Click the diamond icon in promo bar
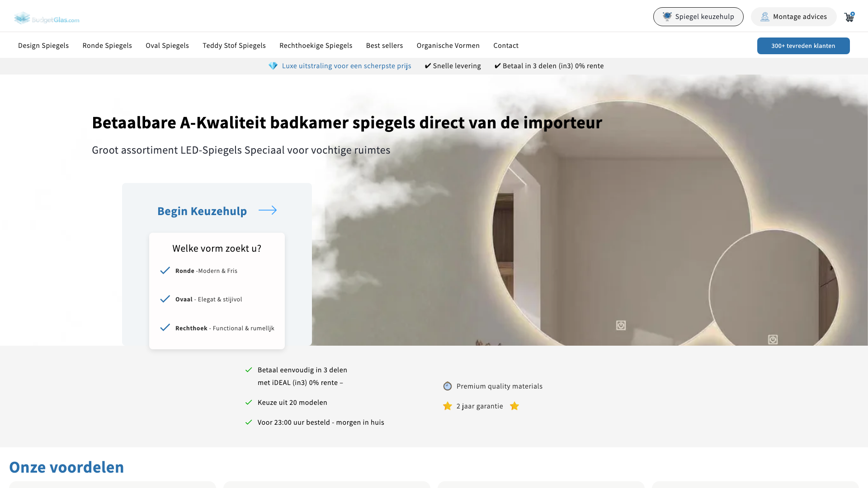The image size is (868, 488). coord(273,66)
